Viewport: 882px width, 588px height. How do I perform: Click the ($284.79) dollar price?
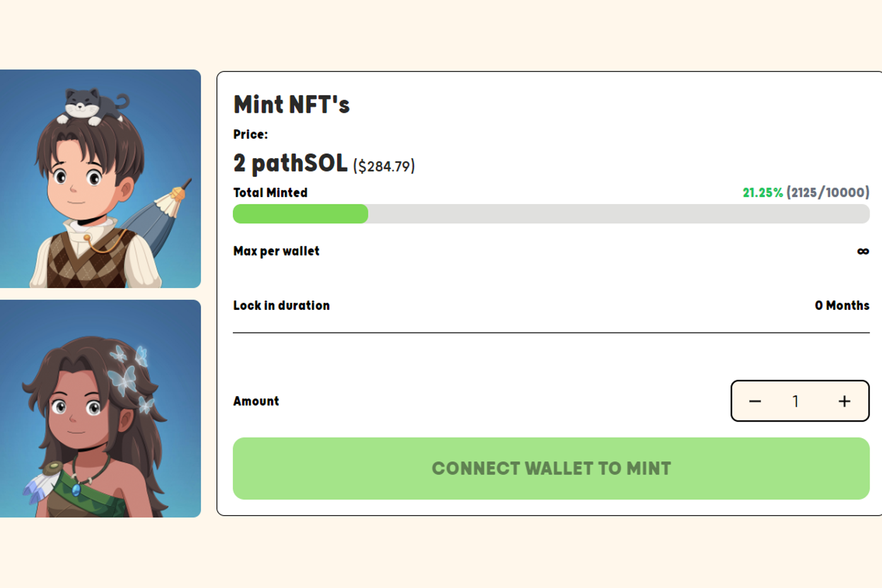tap(384, 166)
